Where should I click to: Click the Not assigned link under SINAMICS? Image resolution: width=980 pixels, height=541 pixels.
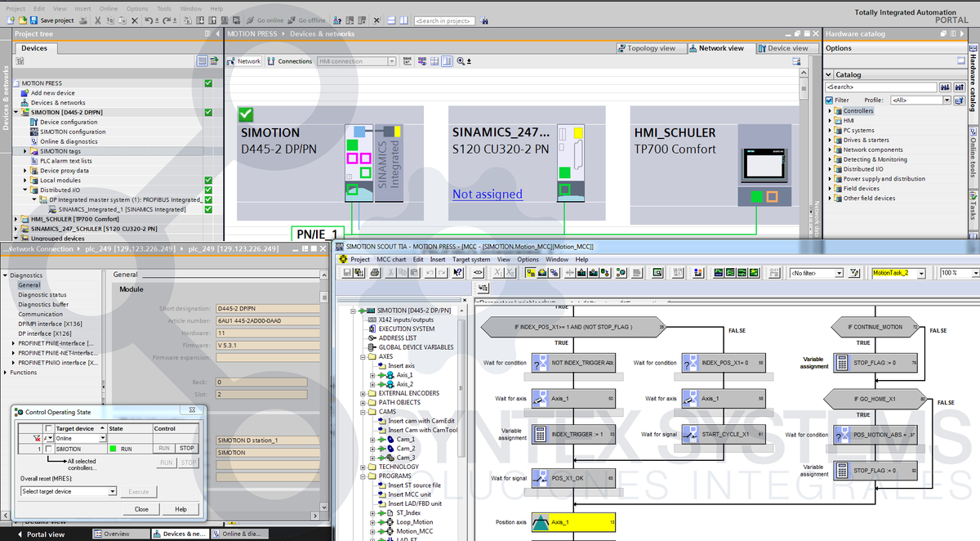(x=488, y=194)
